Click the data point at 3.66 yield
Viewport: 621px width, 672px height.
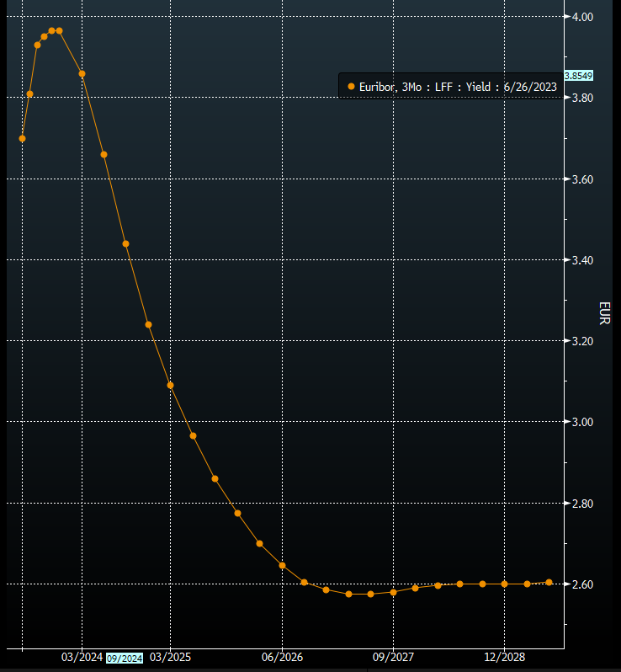click(x=103, y=154)
